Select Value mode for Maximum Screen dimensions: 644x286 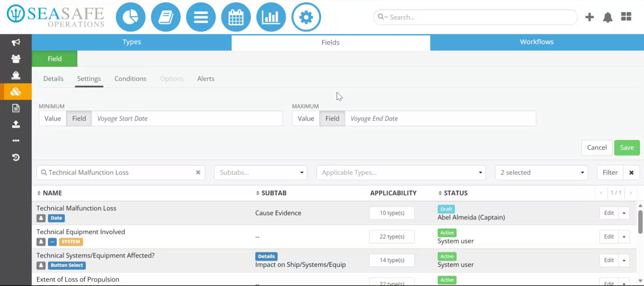(306, 118)
